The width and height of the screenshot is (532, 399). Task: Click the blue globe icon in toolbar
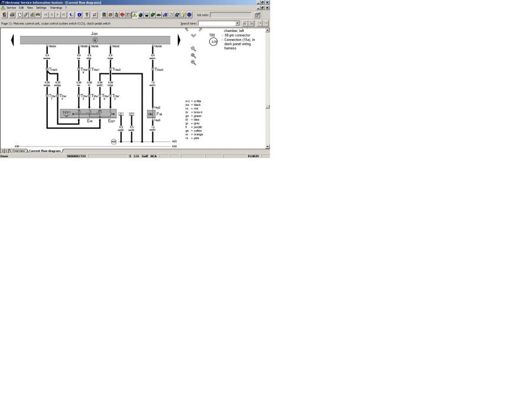189,15
